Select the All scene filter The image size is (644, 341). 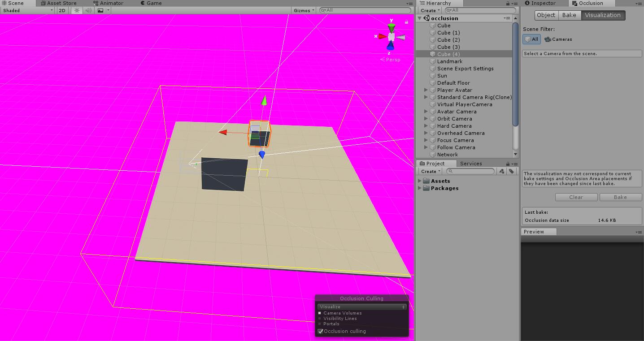(531, 39)
